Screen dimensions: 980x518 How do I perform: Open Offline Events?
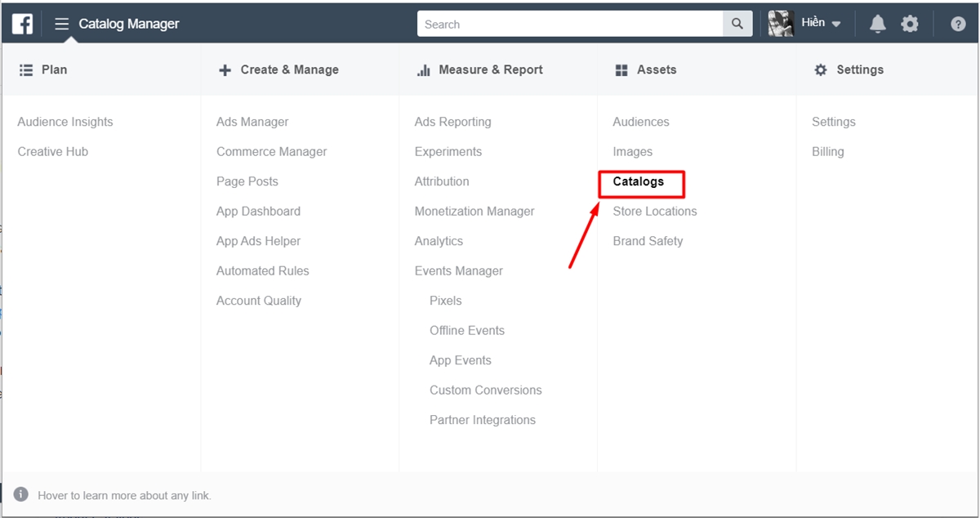[x=467, y=331]
